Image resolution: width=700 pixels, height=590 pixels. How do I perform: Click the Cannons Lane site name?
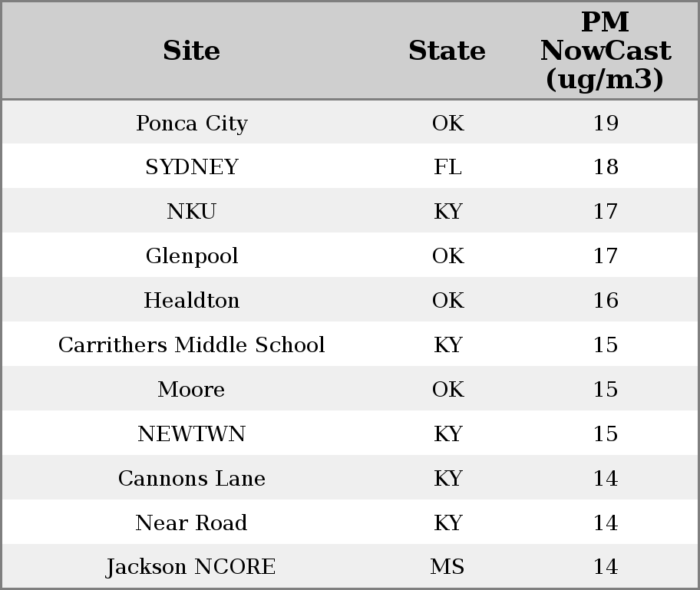coord(191,479)
